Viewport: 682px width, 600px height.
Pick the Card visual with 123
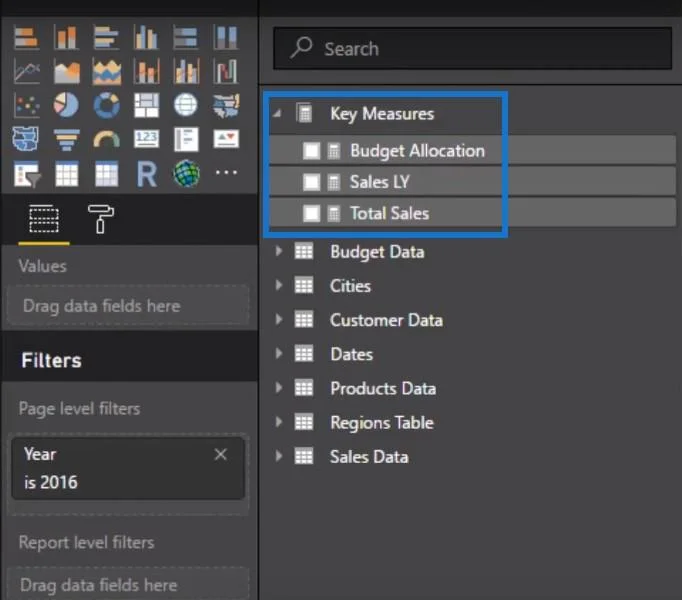[x=147, y=139]
